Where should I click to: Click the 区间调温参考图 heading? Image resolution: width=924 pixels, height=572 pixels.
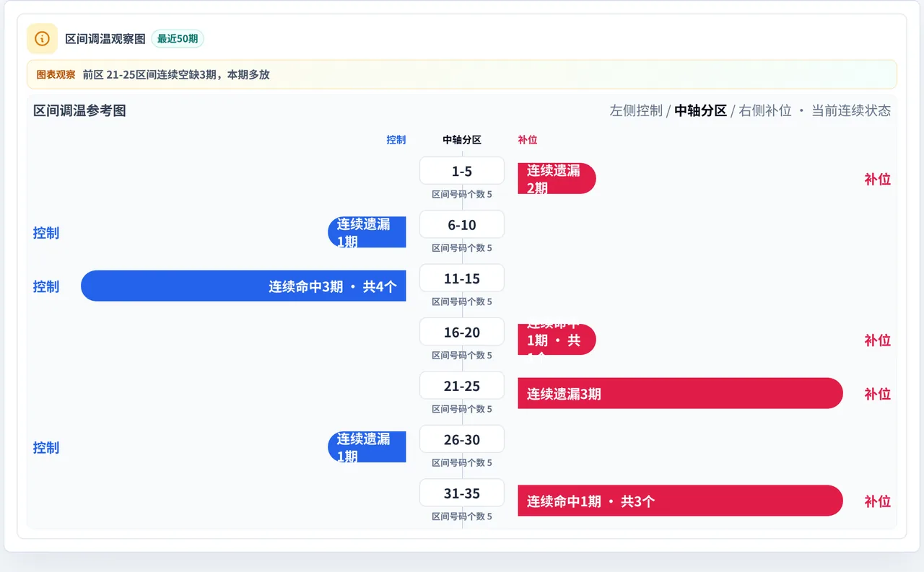pyautogui.click(x=79, y=110)
